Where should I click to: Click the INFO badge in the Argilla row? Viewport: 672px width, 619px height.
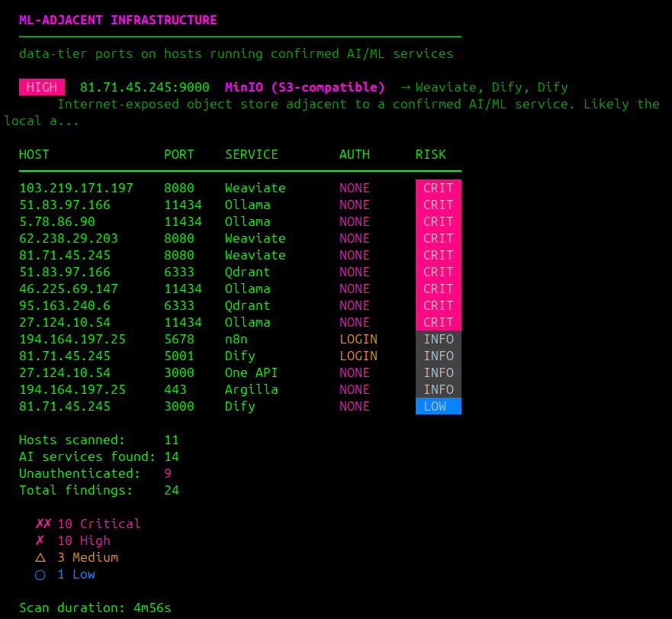[439, 389]
